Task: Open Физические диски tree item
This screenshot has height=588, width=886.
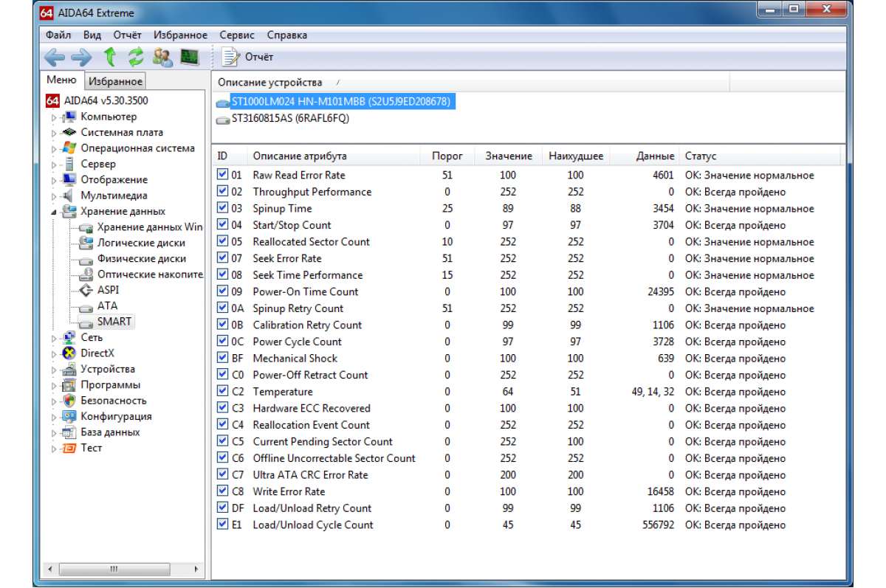Action: tap(141, 258)
